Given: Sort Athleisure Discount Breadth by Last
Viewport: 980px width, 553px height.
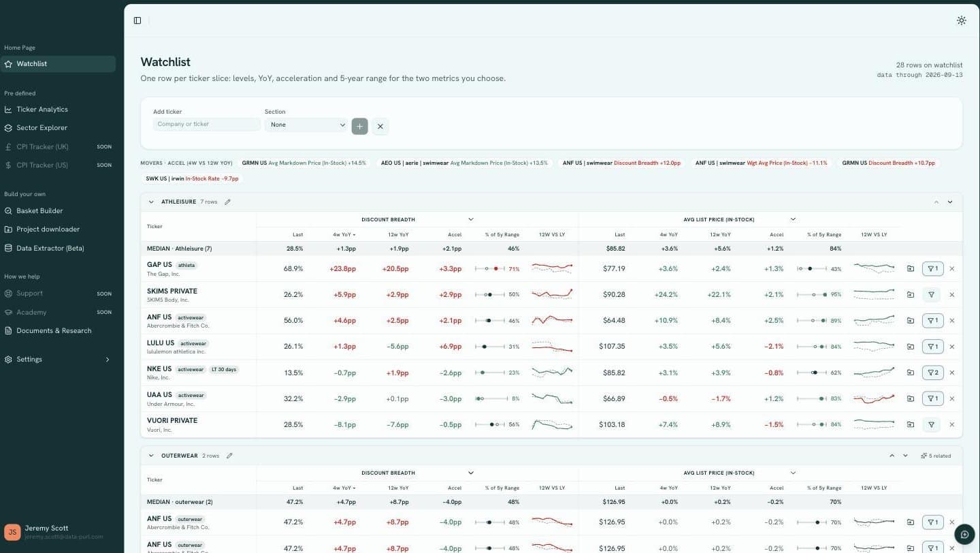Looking at the screenshot, I should [298, 235].
